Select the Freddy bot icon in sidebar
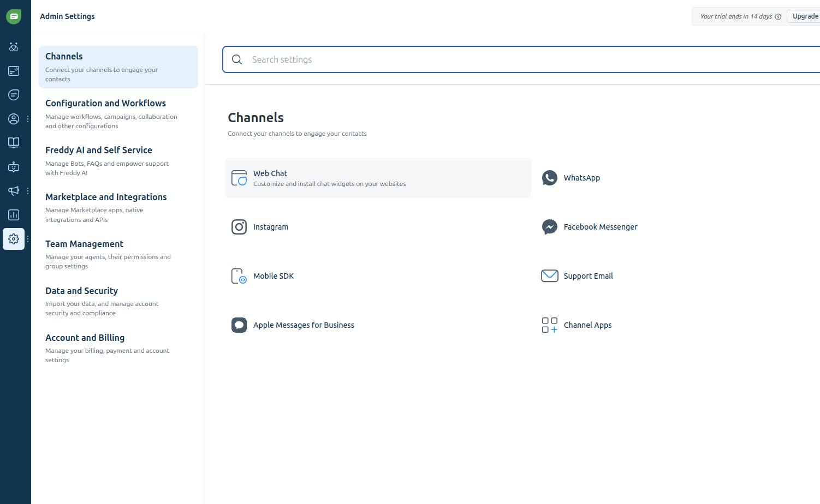This screenshot has width=820, height=504. pos(14,166)
